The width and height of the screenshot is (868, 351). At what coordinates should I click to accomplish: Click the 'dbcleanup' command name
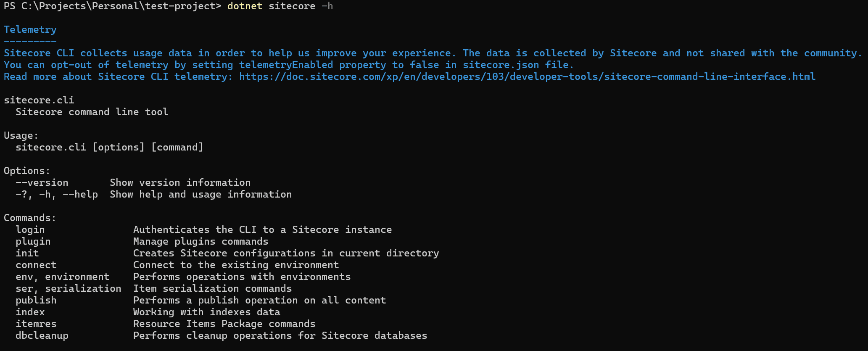[42, 335]
